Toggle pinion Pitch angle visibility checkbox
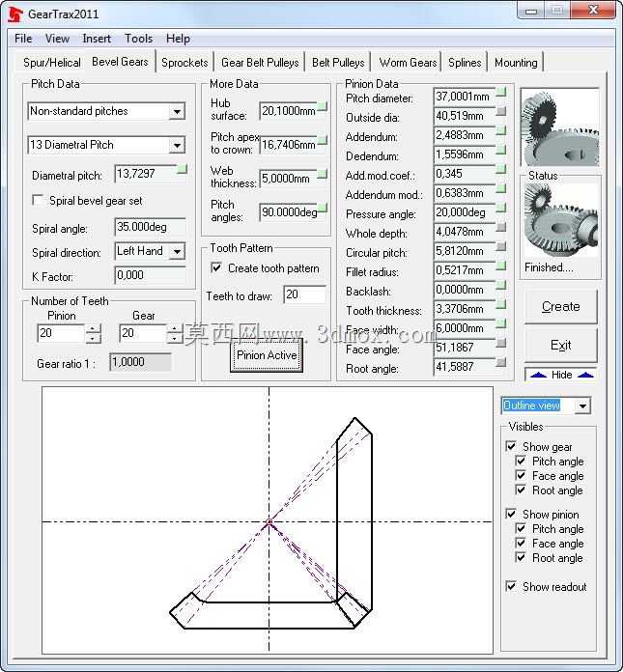The image size is (623, 672). [x=521, y=528]
